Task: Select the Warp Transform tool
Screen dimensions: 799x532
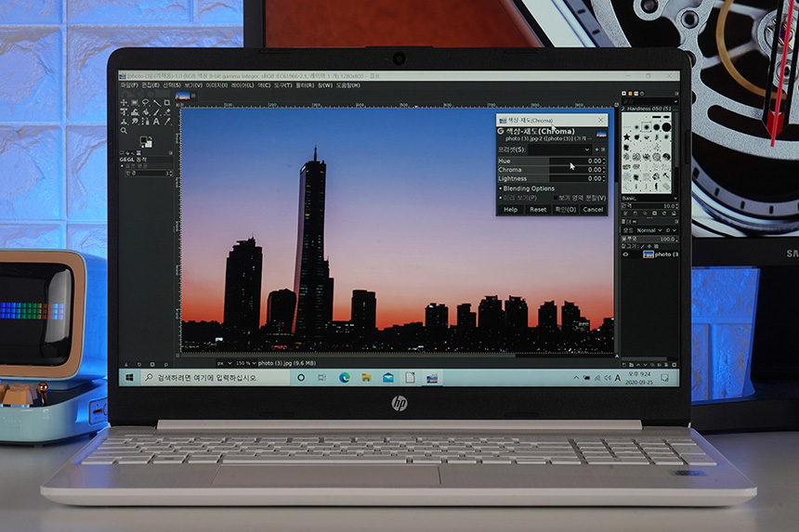Action: click(135, 112)
